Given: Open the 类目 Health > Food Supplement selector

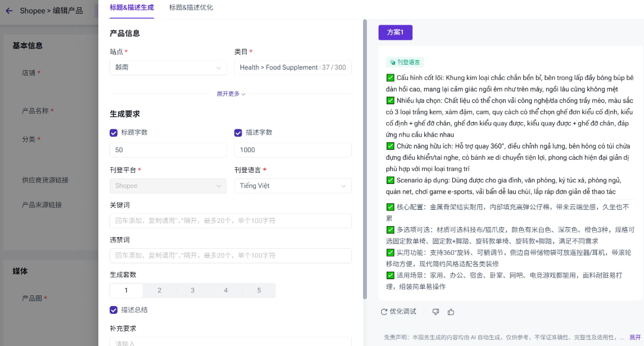Looking at the screenshot, I should [x=293, y=68].
